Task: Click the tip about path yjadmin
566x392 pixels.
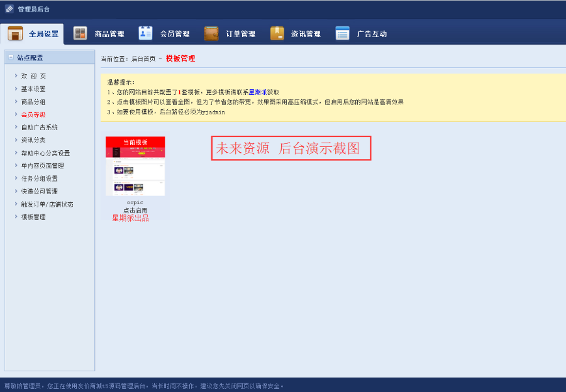Action: 166,112
